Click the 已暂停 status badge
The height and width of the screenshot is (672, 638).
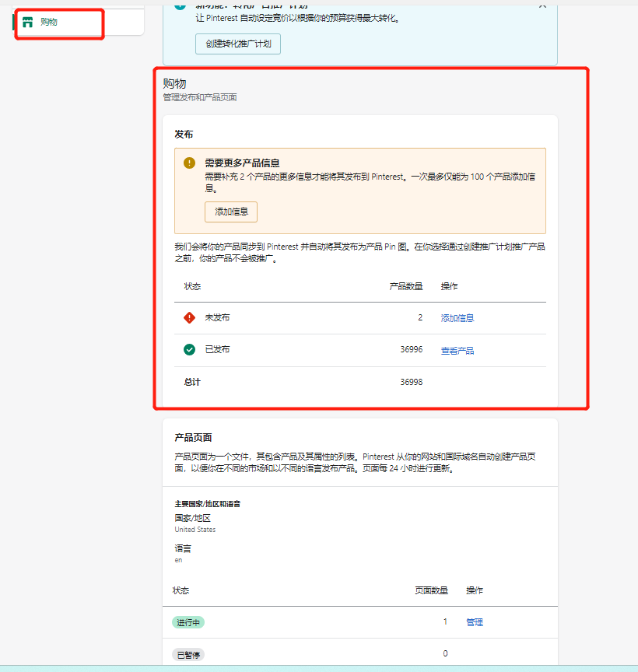click(x=188, y=655)
